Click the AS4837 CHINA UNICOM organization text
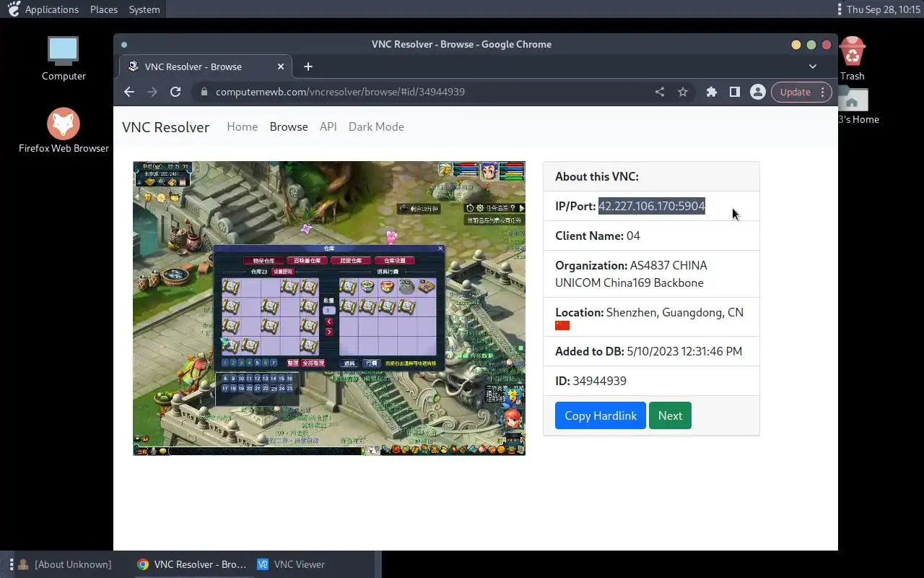Viewport: 924px width, 578px height. [x=631, y=274]
